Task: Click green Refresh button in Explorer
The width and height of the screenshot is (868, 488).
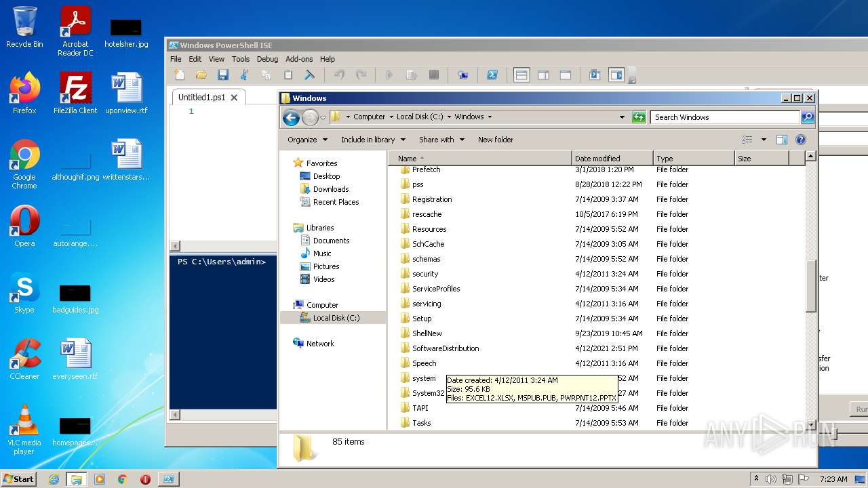Action: click(x=639, y=117)
